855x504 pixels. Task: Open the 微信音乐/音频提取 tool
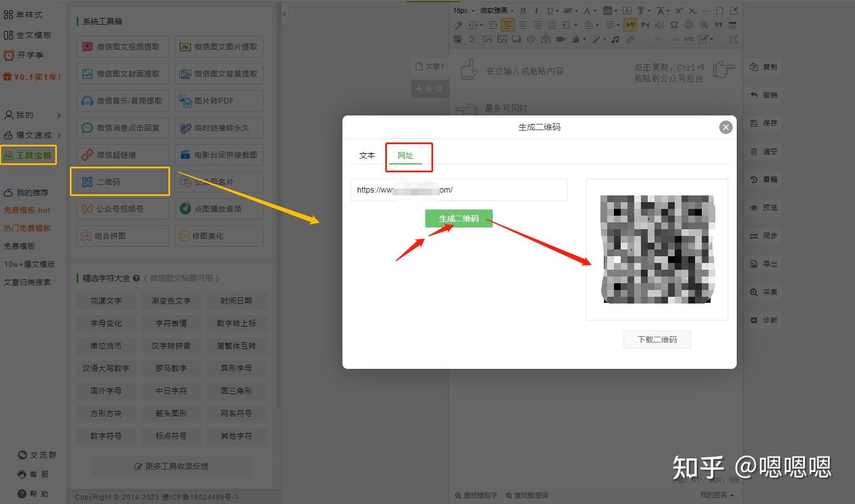pos(123,101)
